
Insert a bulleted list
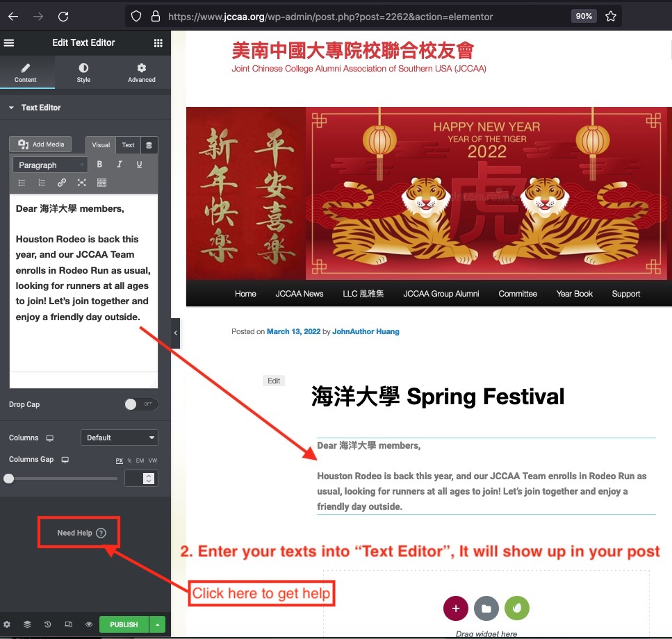point(22,183)
